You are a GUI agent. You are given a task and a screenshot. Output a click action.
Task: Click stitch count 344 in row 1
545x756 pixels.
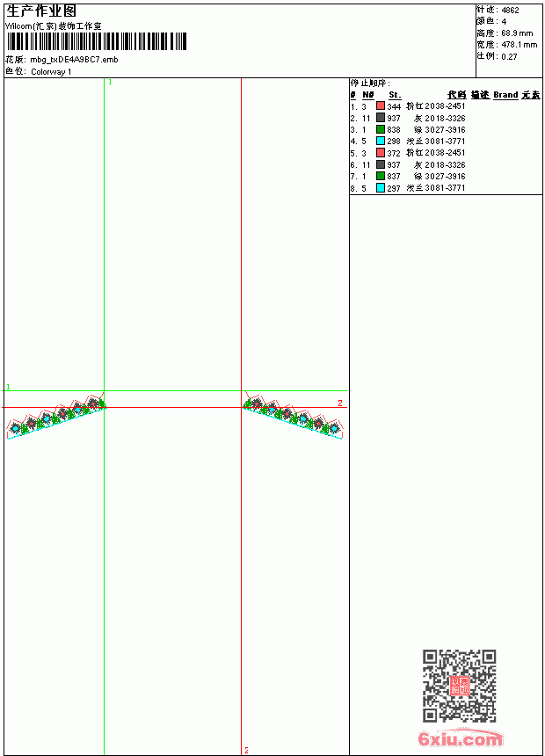(394, 106)
